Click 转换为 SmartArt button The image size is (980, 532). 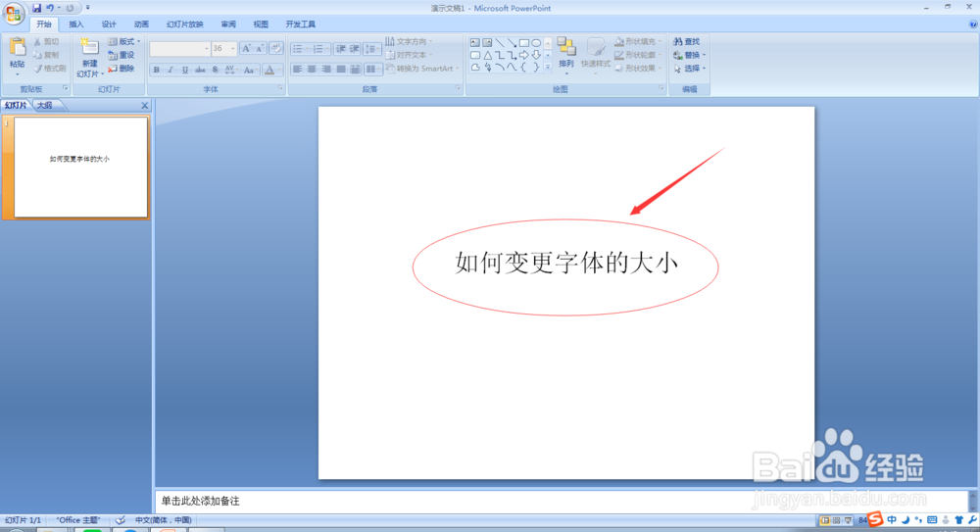point(423,69)
